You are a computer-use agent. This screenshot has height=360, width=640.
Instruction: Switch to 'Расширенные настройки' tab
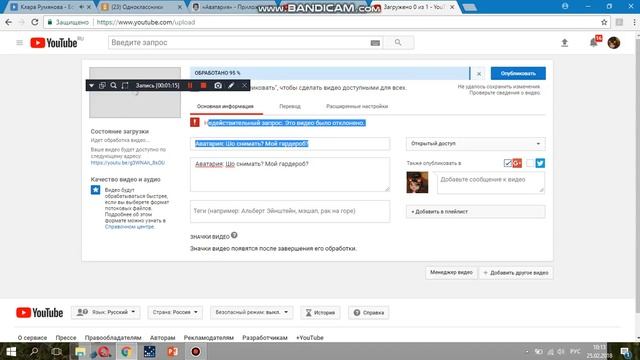click(357, 107)
